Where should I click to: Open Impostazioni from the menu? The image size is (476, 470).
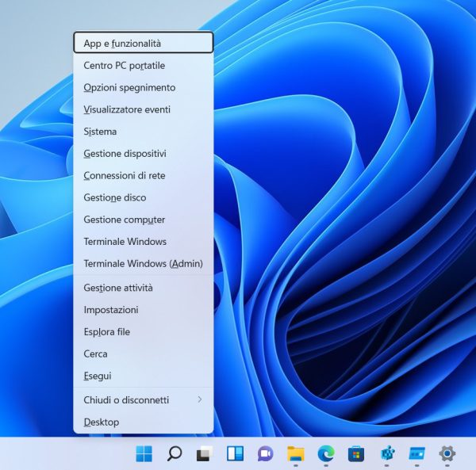click(144, 310)
